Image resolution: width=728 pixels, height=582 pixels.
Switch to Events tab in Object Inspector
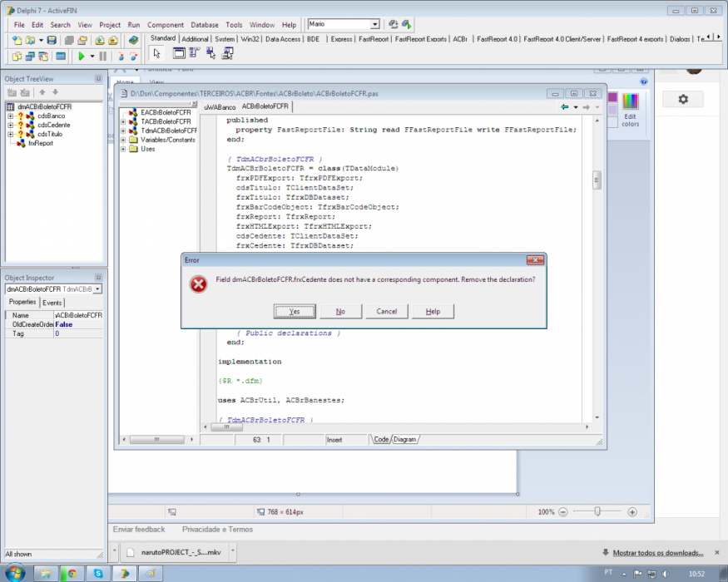(52, 303)
